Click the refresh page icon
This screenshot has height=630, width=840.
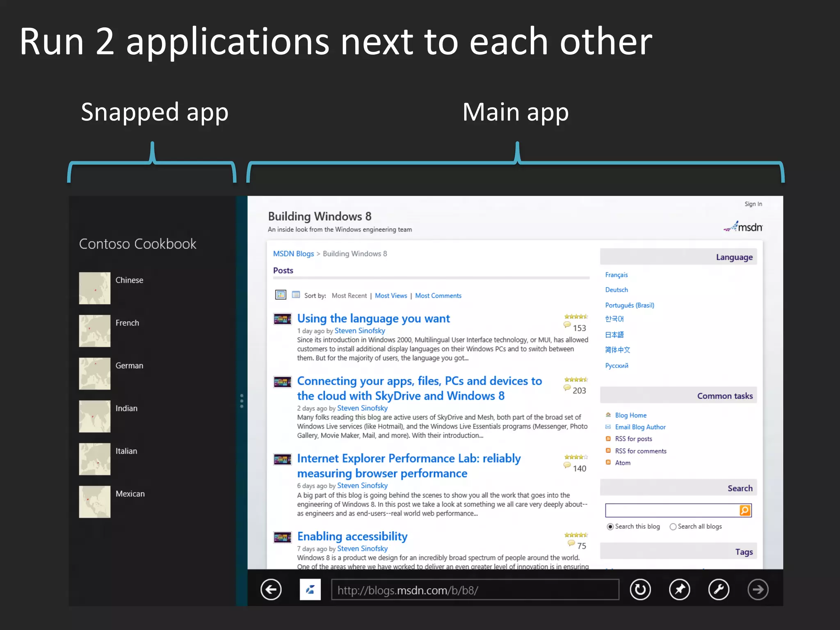point(640,590)
